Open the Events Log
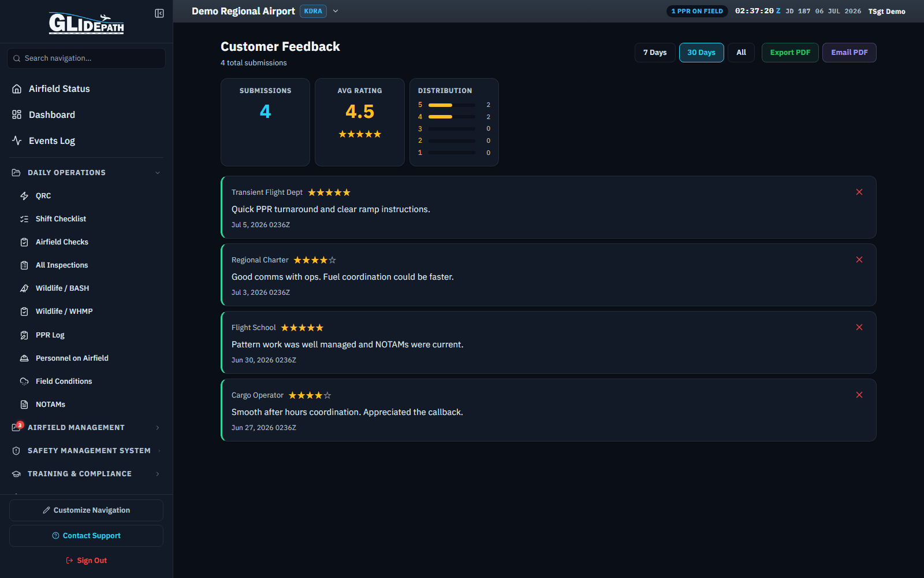This screenshot has height=578, width=924. pos(86,140)
